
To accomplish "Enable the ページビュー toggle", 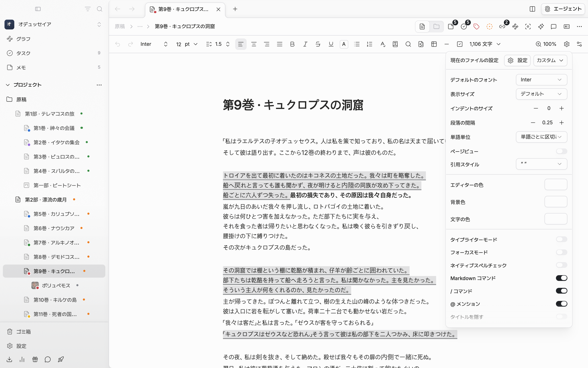I will click(561, 151).
